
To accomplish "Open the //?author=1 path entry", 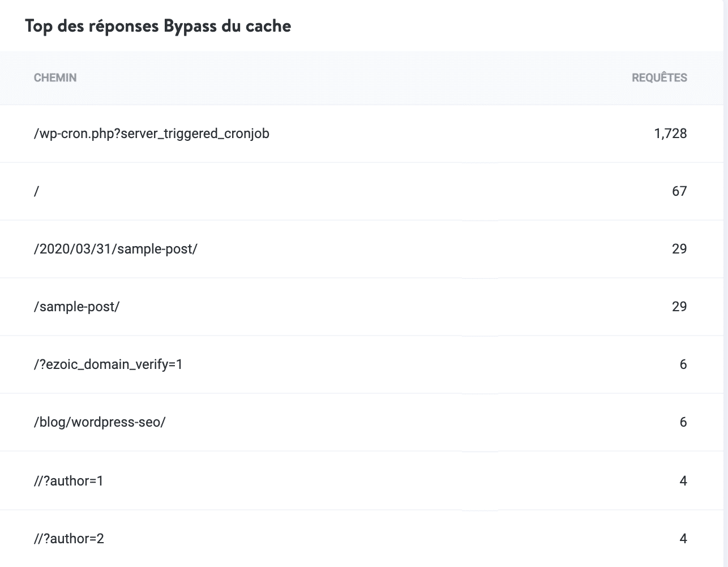I will pos(69,480).
